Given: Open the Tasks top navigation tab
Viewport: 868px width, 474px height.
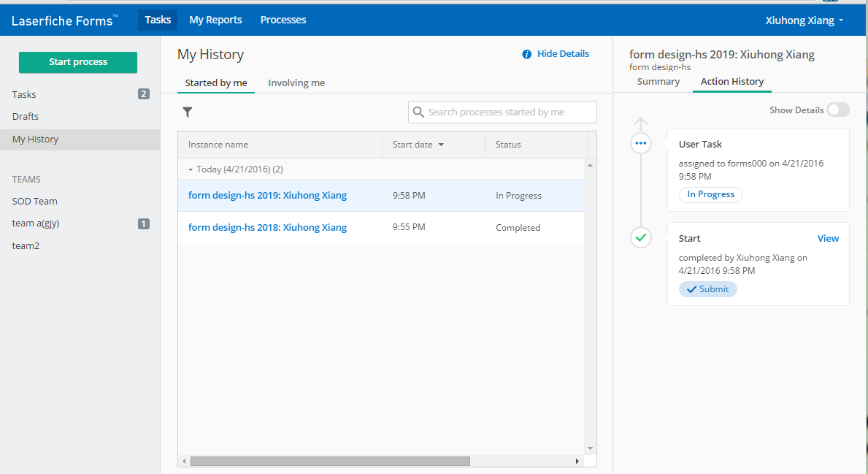Looking at the screenshot, I should pyautogui.click(x=158, y=20).
